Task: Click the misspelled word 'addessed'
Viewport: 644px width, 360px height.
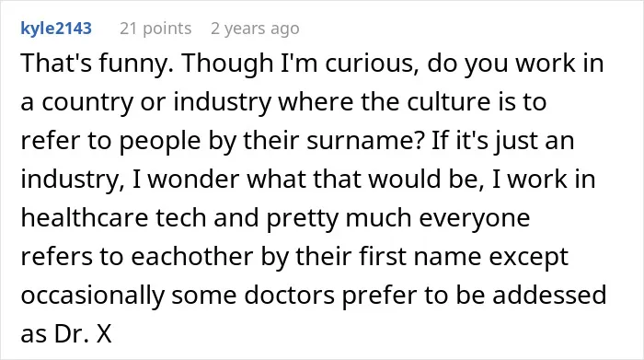Action: click(x=549, y=296)
